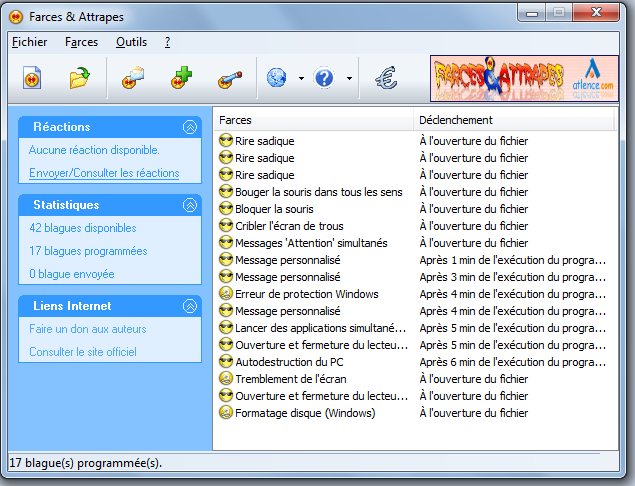Click the icon beside Lancer des applications

click(226, 327)
